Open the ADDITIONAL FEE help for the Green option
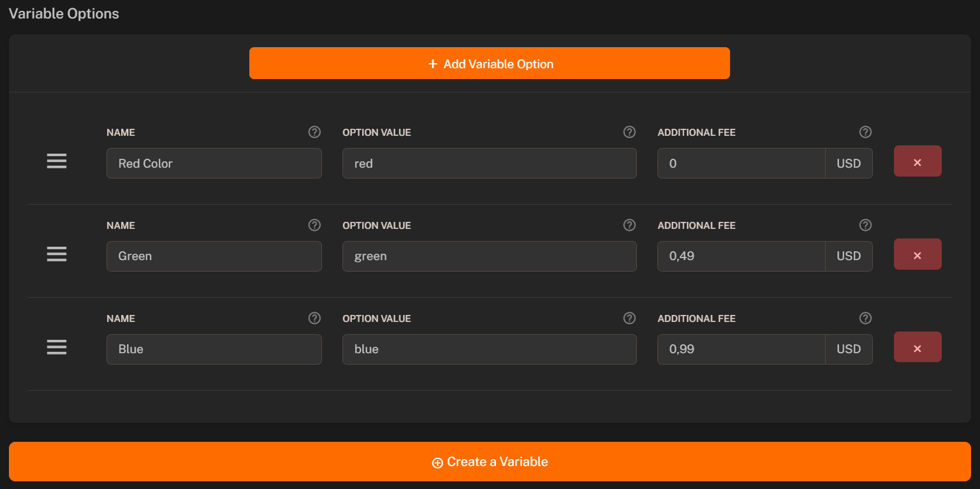The image size is (980, 489). coord(865,225)
